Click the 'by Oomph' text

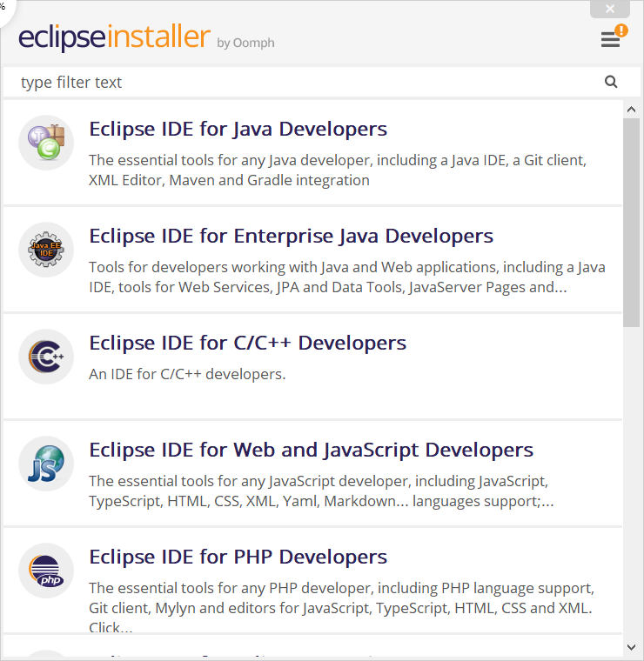[245, 43]
